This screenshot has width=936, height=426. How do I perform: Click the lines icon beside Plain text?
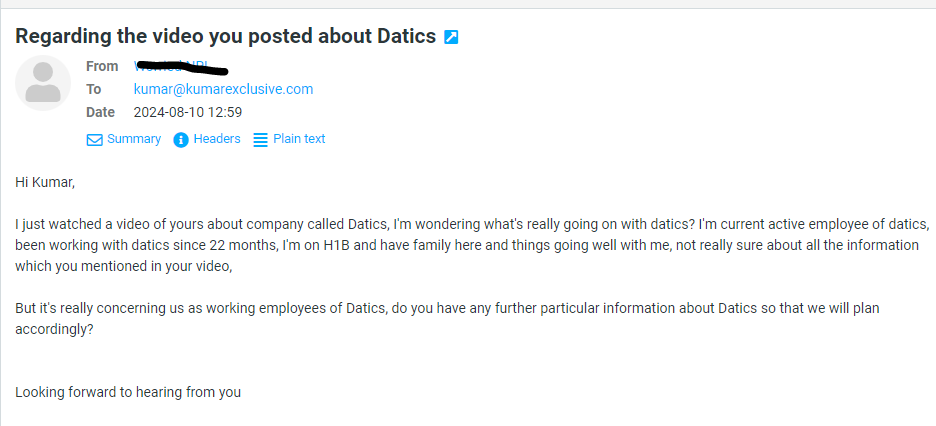point(260,140)
